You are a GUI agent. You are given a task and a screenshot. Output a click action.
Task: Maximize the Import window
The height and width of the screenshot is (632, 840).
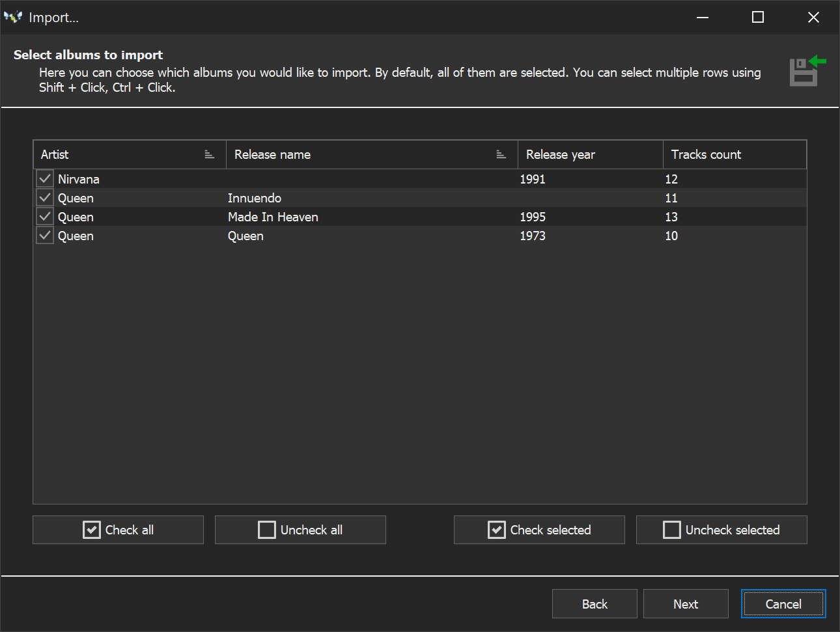click(758, 18)
